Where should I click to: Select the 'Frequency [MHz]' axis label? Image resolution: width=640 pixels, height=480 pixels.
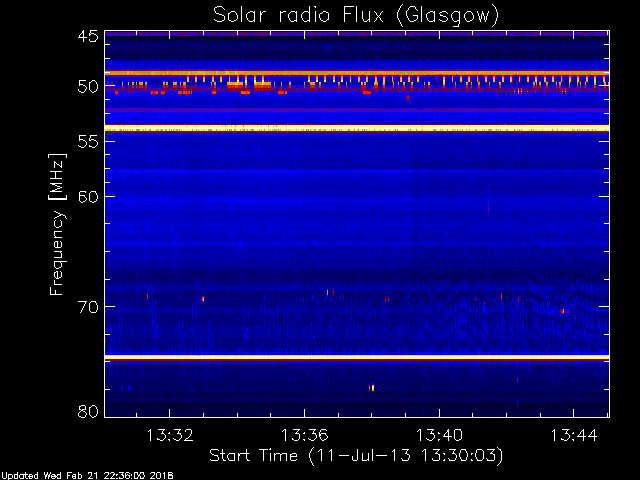pos(57,224)
